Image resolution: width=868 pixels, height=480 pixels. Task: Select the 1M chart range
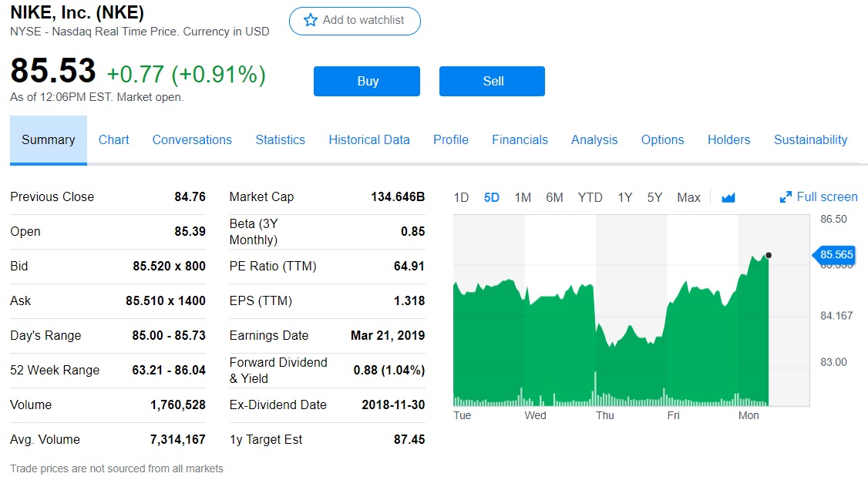[x=523, y=197]
